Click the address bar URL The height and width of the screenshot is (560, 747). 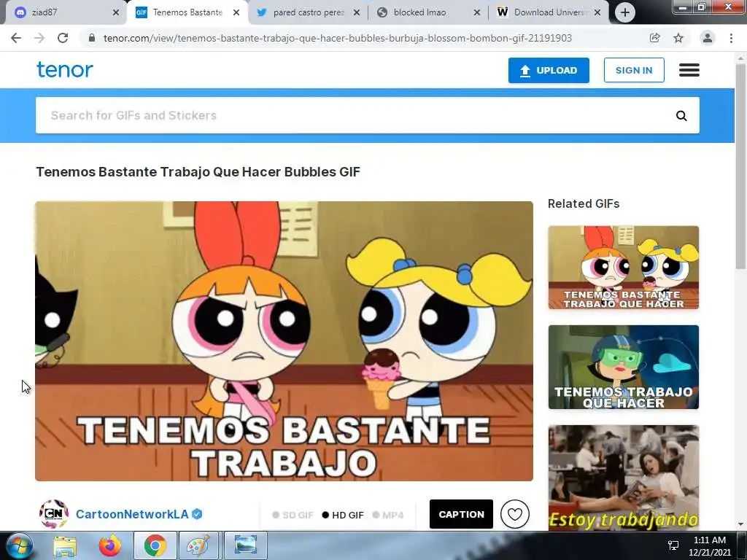point(337,38)
